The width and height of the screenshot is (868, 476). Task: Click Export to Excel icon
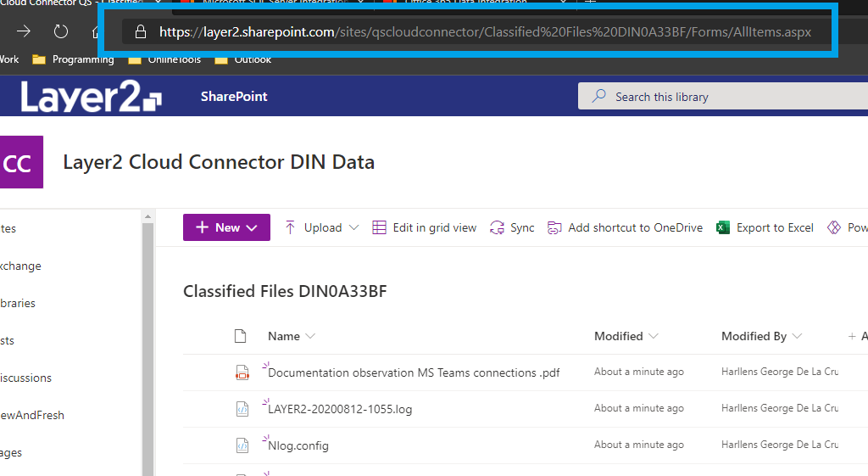[x=723, y=227]
